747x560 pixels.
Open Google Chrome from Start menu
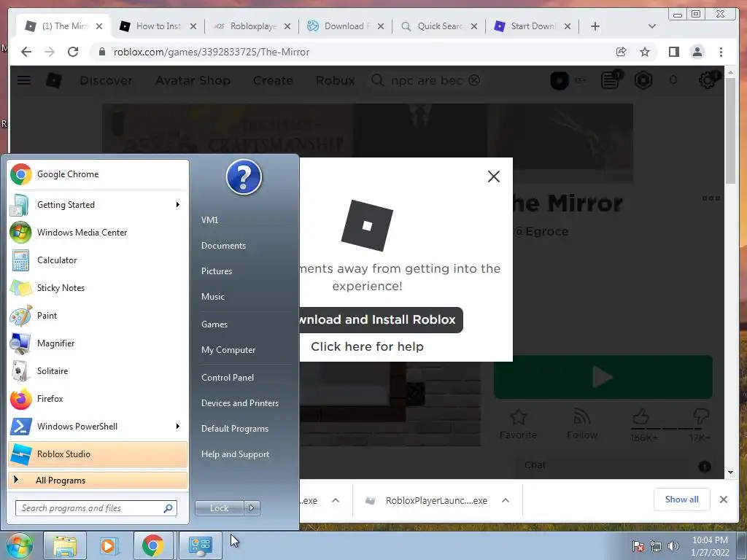click(x=98, y=174)
